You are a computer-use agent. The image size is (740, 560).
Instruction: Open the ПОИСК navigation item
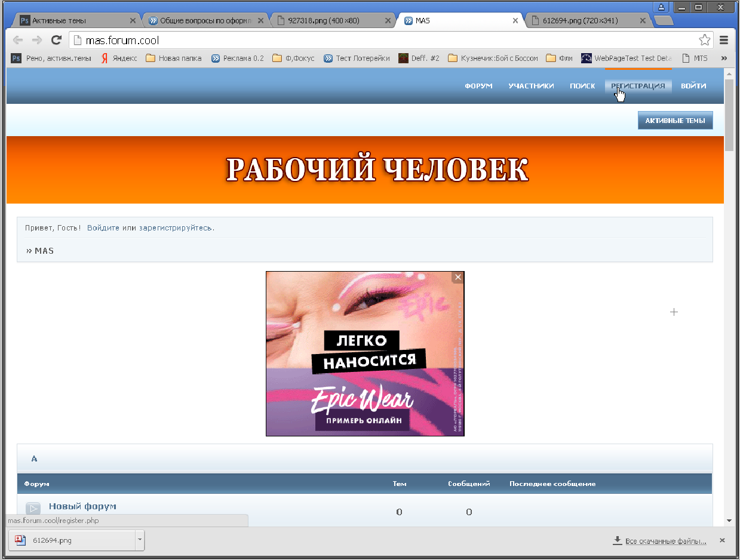(x=582, y=86)
